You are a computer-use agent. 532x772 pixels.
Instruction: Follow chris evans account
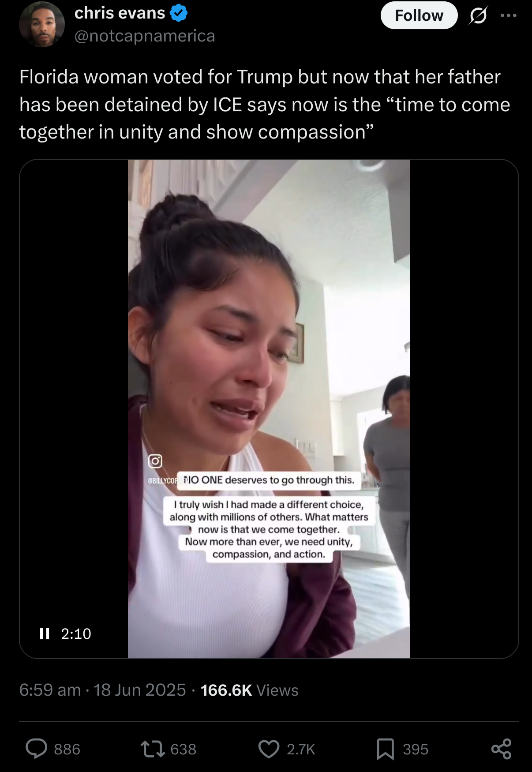click(419, 15)
